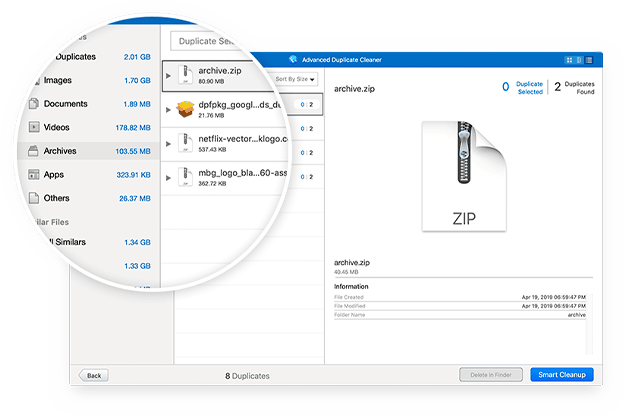
Task: Click the 178.82 MB Videos size value
Action: coord(133,128)
